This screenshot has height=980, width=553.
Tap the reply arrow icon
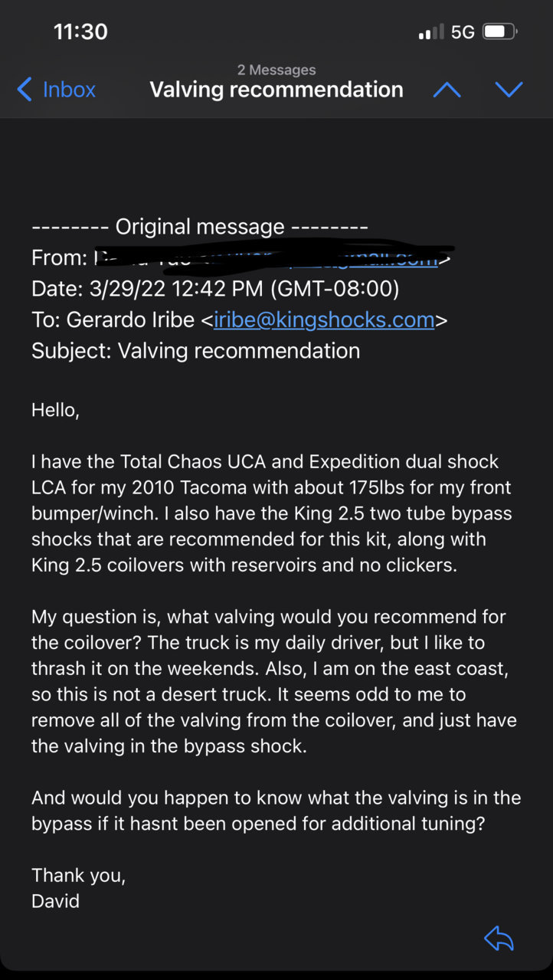click(499, 938)
